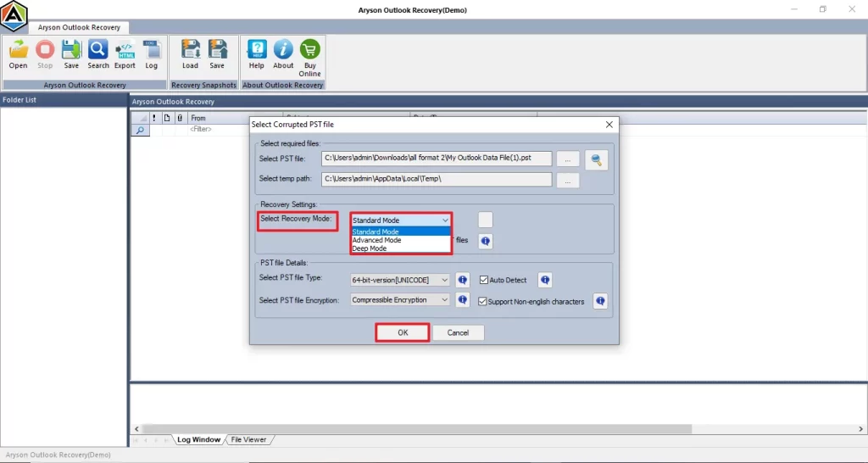
Task: Open the Search tool
Action: 98,54
